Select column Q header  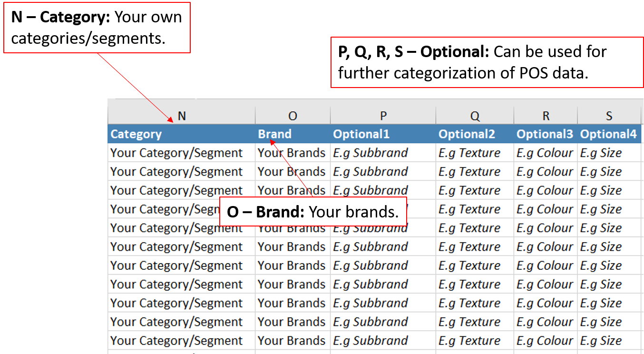click(475, 116)
